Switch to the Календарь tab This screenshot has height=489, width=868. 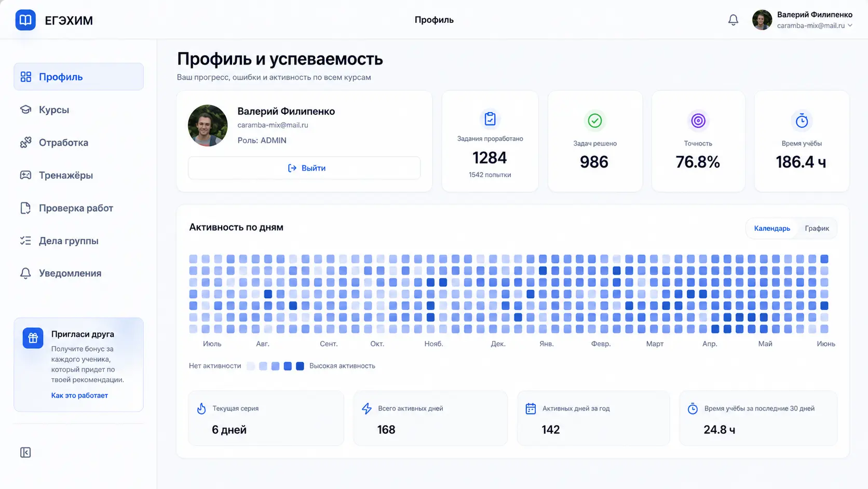pos(772,229)
